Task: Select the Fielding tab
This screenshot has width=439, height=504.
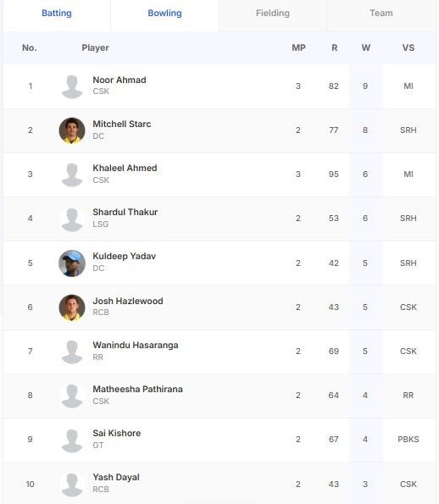Action: (273, 14)
